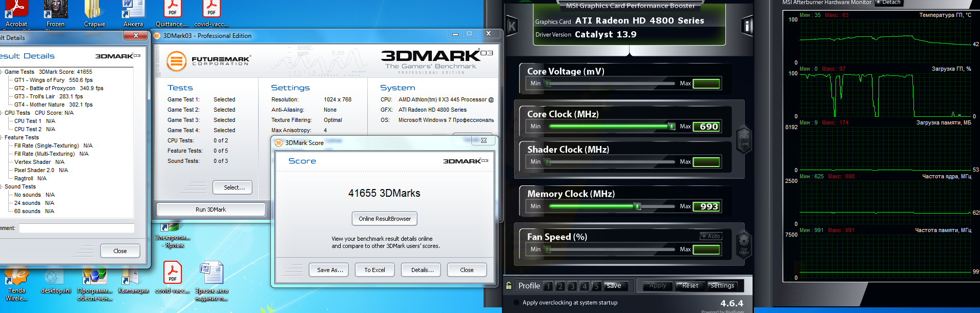Select Afterburner profile slot 1

coord(548,286)
